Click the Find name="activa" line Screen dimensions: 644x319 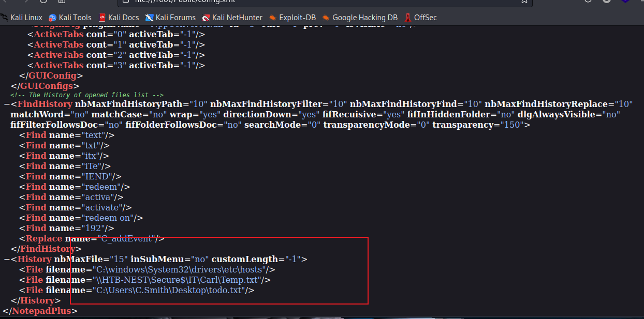(x=71, y=197)
